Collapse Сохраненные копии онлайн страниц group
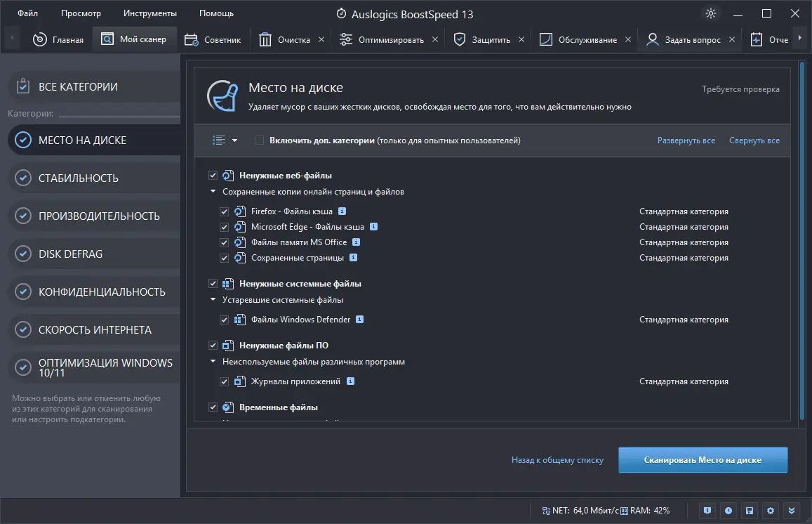Screen dimensions: 812x524 pos(213,191)
